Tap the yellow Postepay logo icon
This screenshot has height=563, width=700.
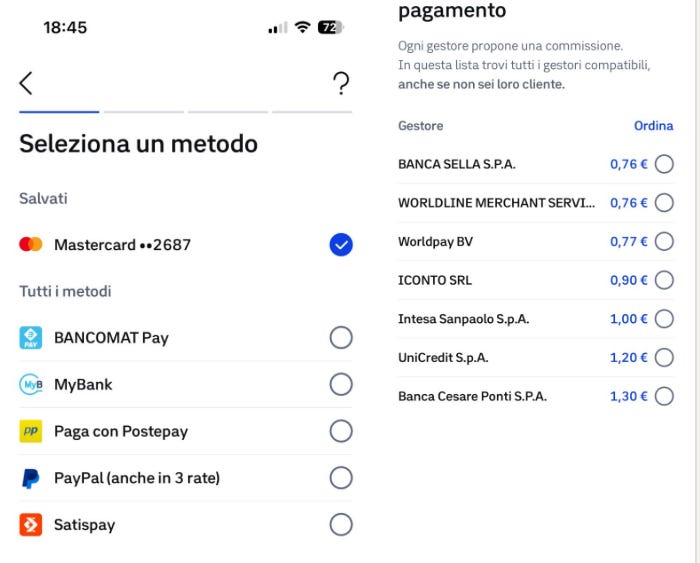coord(30,431)
